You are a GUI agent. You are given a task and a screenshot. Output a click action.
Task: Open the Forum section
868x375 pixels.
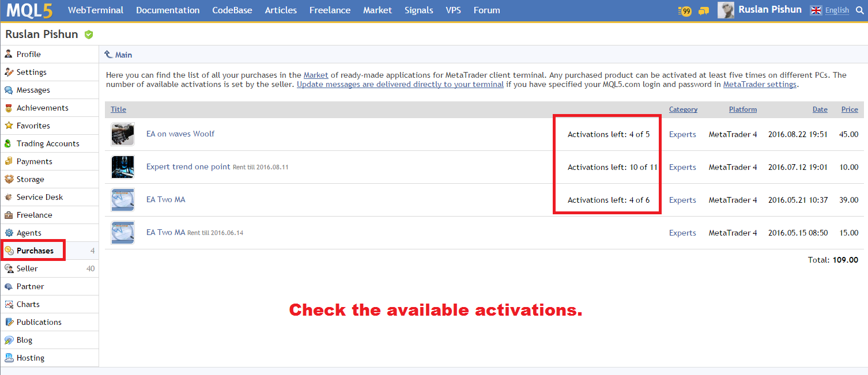point(487,10)
